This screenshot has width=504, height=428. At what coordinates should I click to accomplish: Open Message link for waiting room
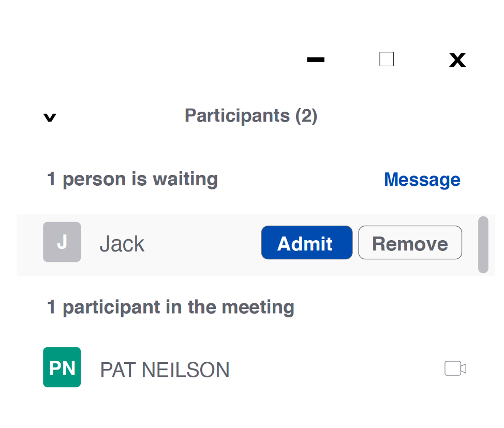[x=422, y=179]
